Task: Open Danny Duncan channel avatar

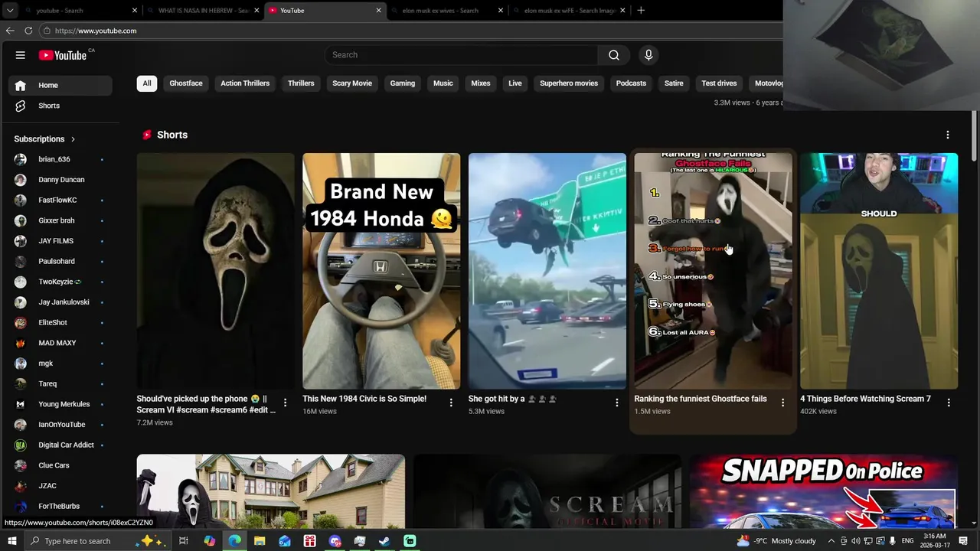Action: tap(21, 180)
